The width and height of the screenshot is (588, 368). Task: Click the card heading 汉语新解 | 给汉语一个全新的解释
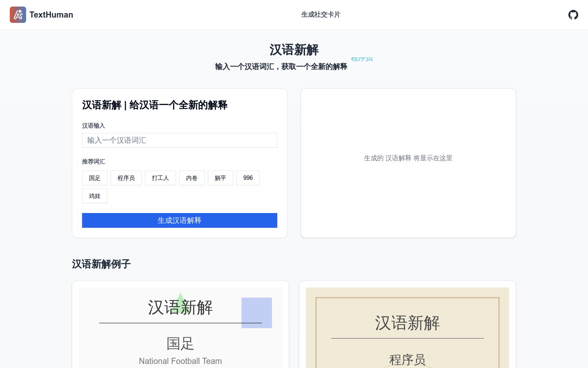click(155, 105)
